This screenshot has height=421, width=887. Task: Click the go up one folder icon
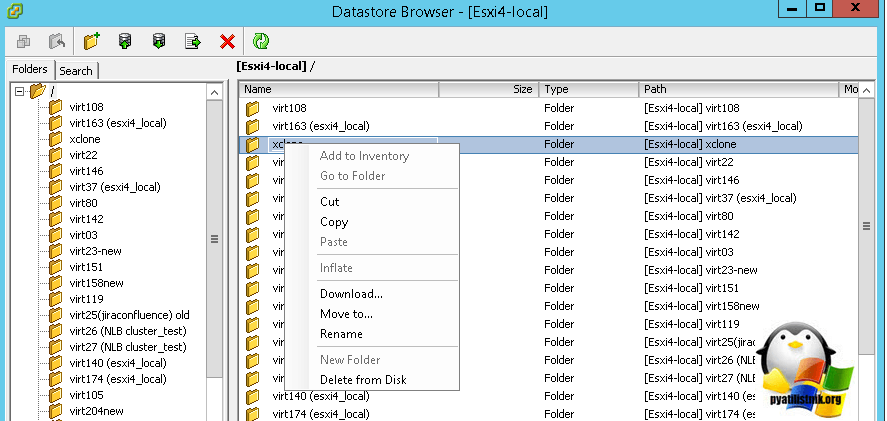point(59,41)
